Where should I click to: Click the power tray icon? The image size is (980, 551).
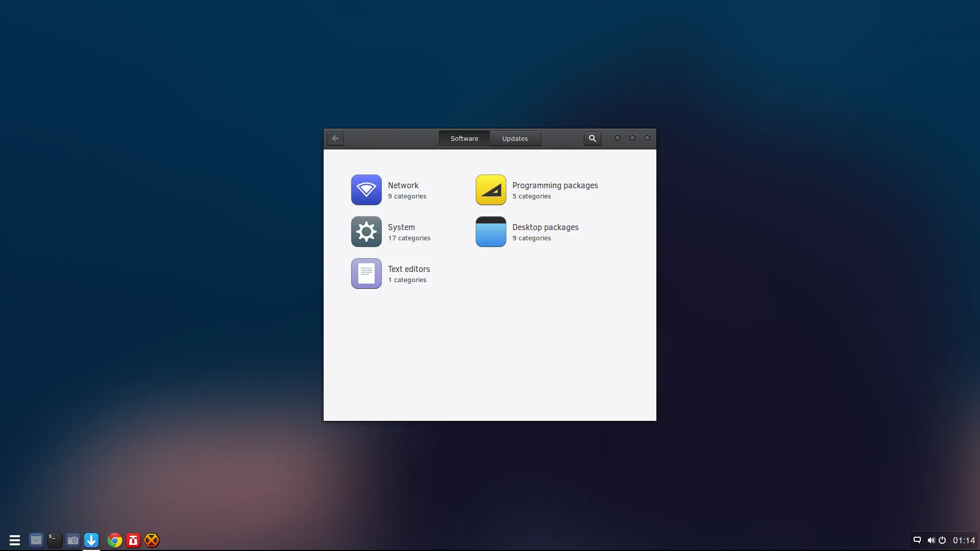942,540
